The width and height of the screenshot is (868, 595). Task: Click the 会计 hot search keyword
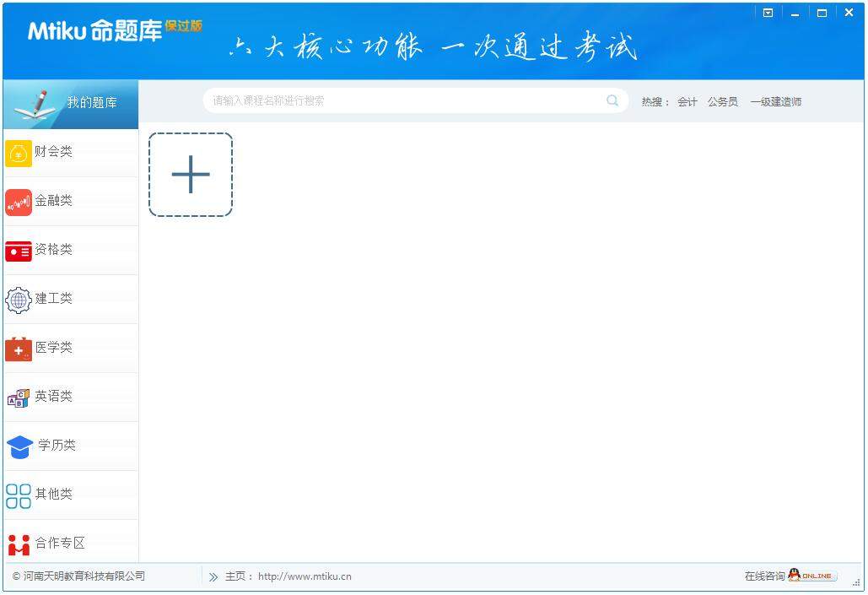687,101
